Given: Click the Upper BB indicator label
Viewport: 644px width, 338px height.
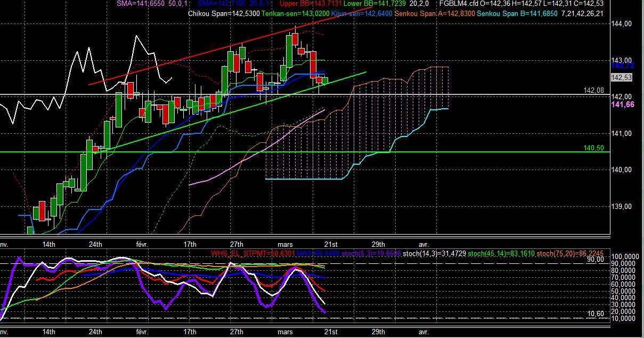Looking at the screenshot, I should tap(307, 4).
